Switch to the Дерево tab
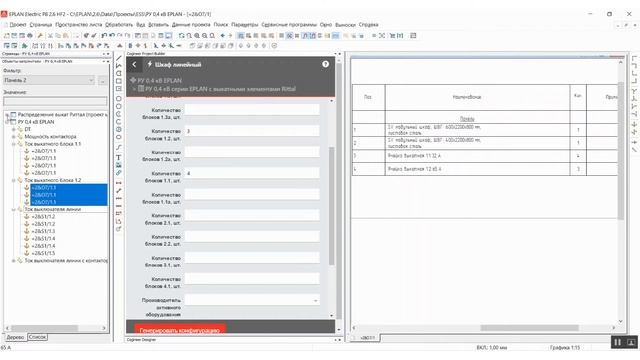This screenshot has height=360, width=640. pyautogui.click(x=16, y=337)
